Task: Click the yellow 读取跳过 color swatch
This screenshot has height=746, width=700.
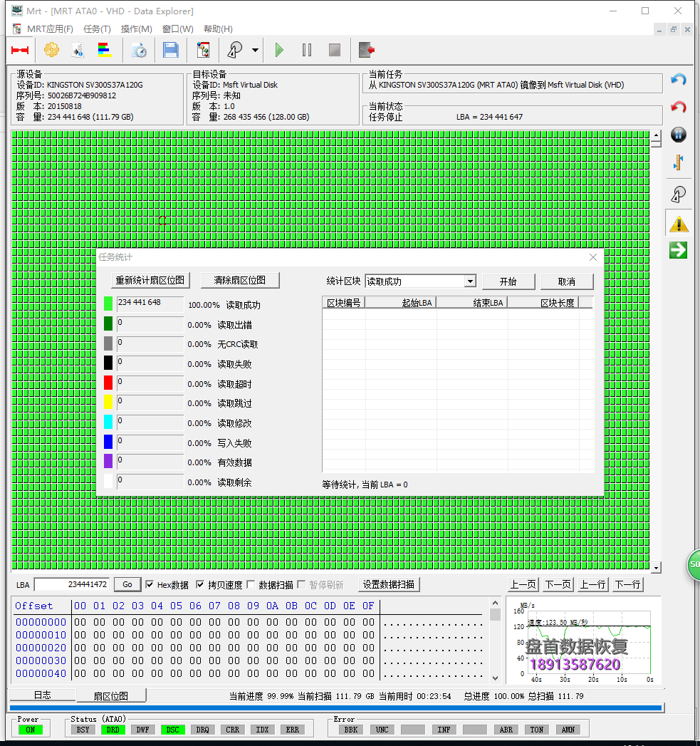Action: (x=108, y=402)
